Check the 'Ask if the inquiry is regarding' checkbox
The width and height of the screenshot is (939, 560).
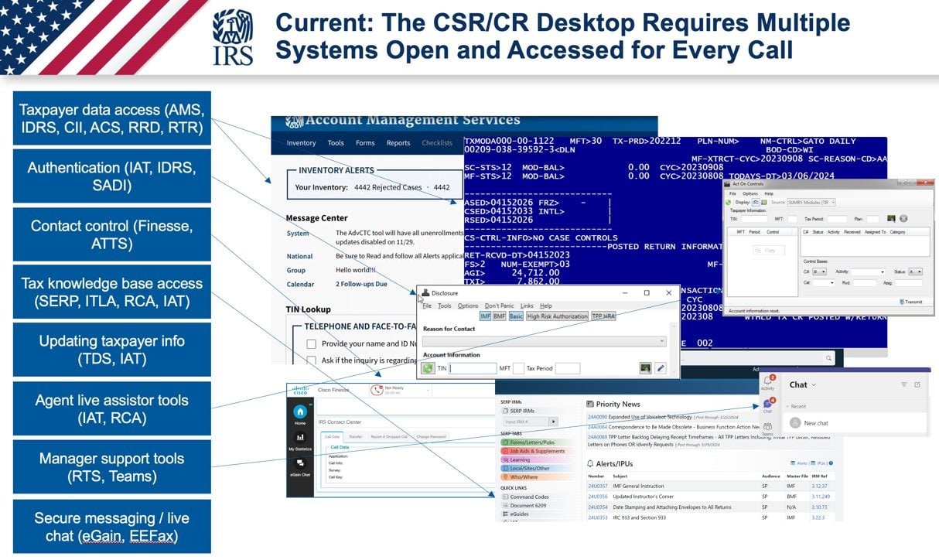click(311, 360)
